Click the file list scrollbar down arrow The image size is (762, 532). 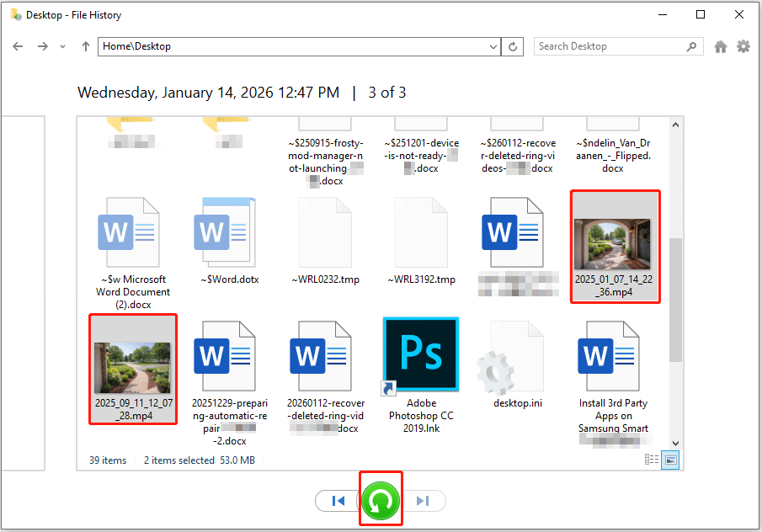[674, 444]
